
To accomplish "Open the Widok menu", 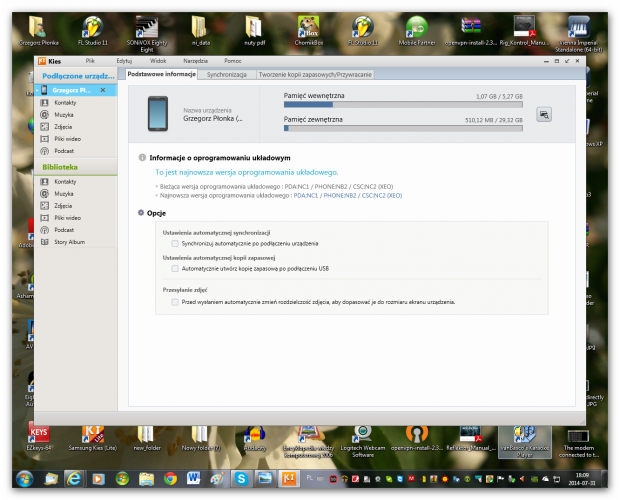I will [x=158, y=61].
